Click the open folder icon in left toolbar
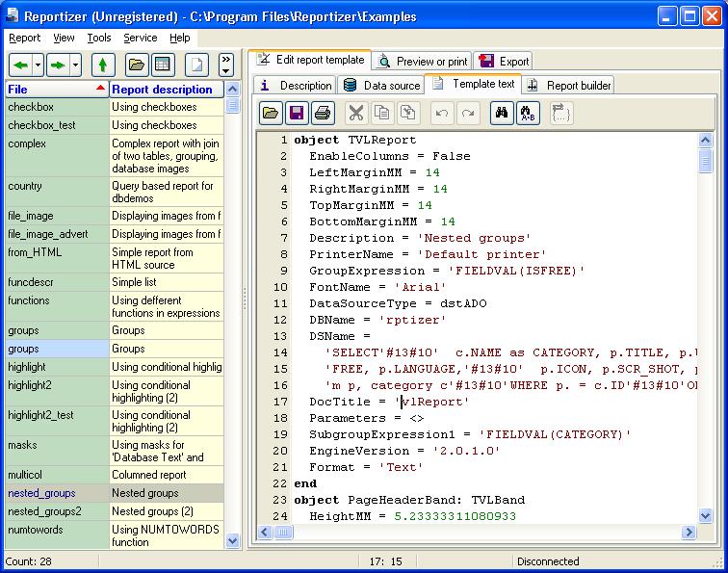Viewport: 728px width, 573px height. coord(137,65)
